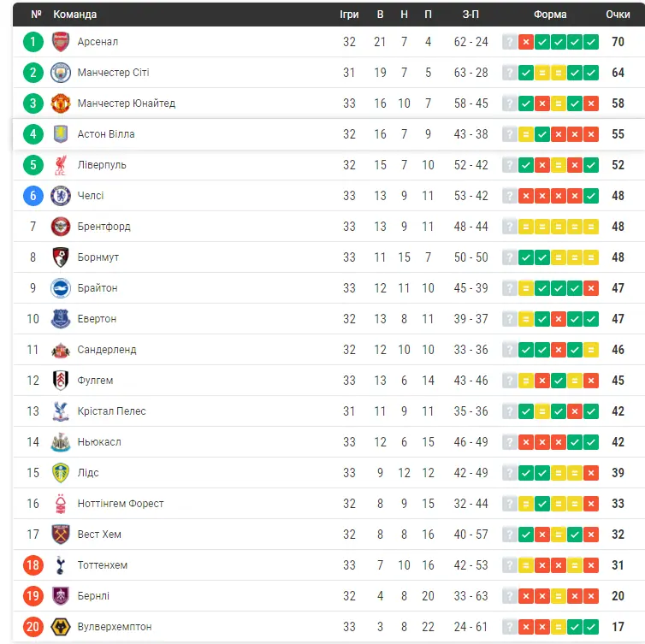
Task: Click red relegation position badge 20
Action: (x=33, y=627)
